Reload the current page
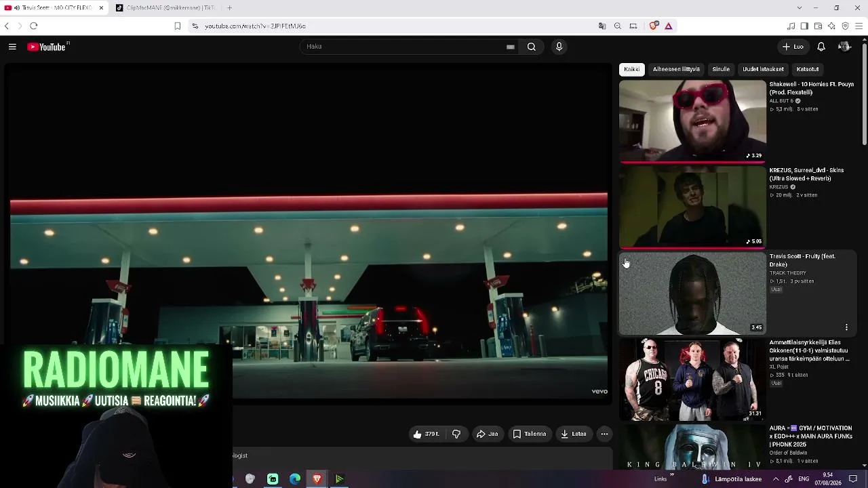 (x=33, y=26)
